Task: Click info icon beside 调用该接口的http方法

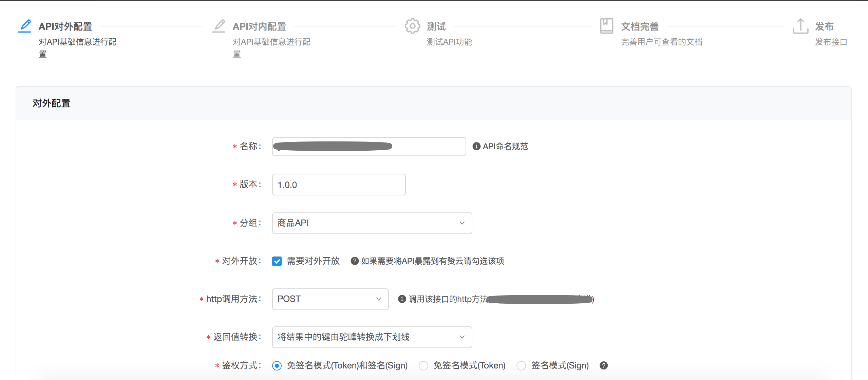Action: pos(402,299)
